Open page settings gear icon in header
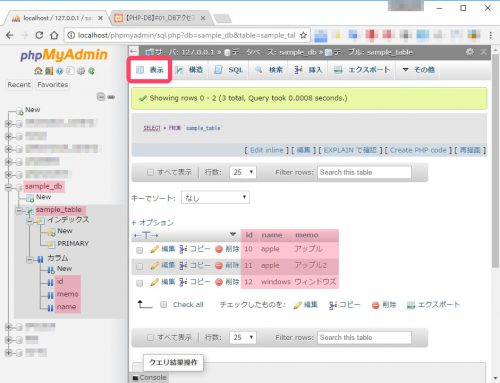The width and height of the screenshot is (500, 383). click(x=470, y=52)
